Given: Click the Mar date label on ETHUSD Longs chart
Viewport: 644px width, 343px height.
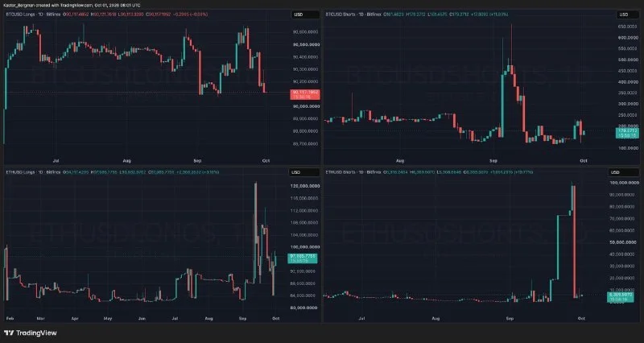Looking at the screenshot, I should [40, 318].
